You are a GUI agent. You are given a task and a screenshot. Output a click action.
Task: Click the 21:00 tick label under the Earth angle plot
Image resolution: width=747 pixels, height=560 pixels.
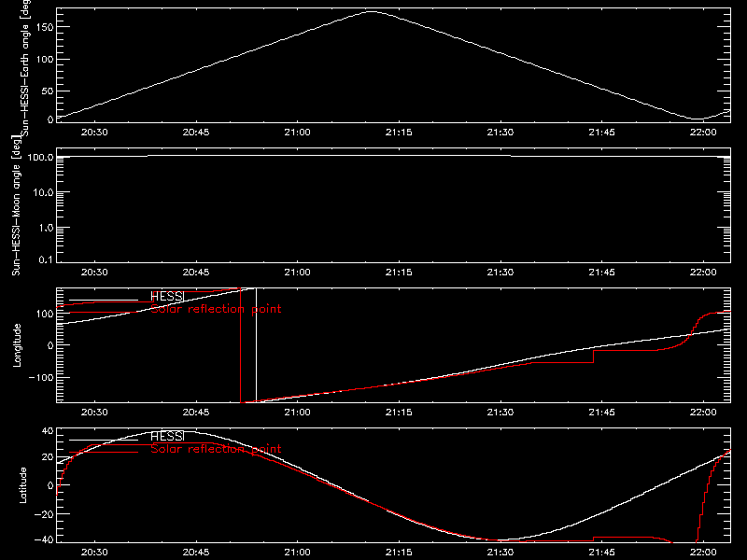pos(297,133)
